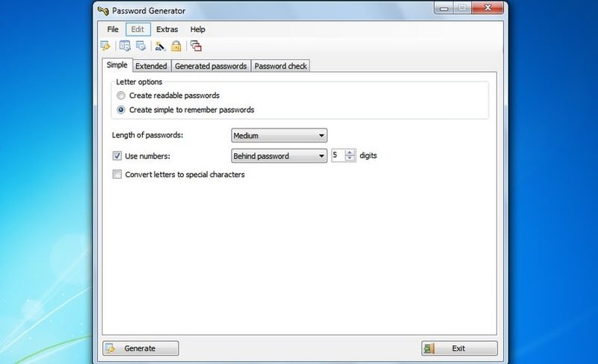
Task: Click the Generate button
Action: click(x=141, y=348)
